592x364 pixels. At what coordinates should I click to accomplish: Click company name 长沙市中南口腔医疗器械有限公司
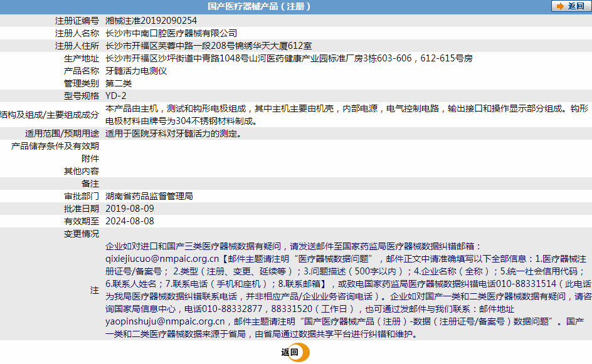(171, 33)
